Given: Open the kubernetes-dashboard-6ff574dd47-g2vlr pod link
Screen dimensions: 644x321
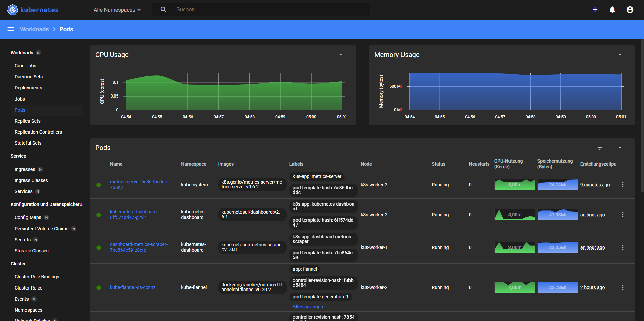Looking at the screenshot, I should coord(134,214).
